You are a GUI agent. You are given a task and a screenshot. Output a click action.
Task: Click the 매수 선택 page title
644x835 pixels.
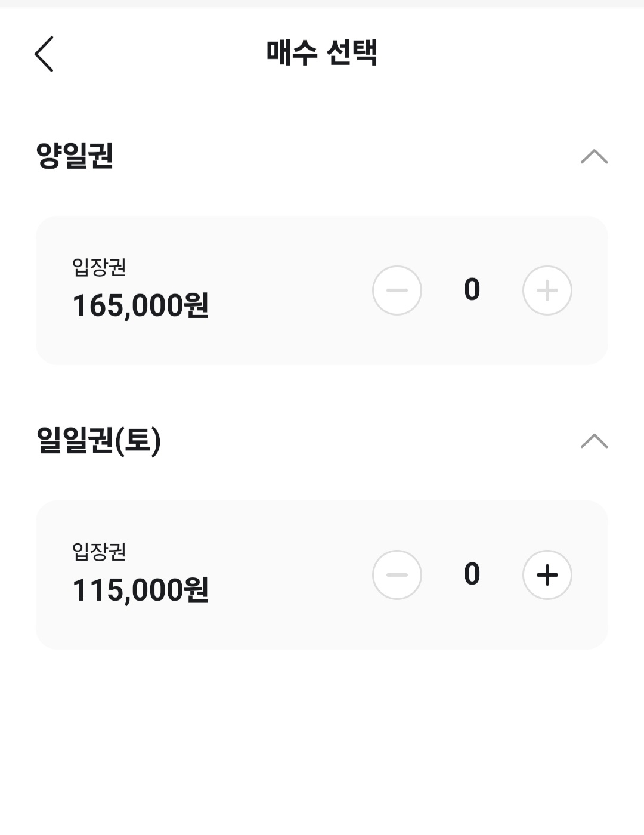321,52
